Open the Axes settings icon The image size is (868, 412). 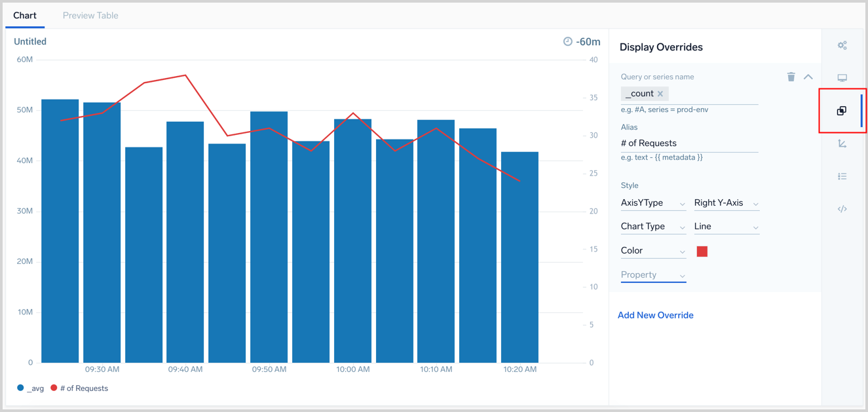tap(842, 143)
